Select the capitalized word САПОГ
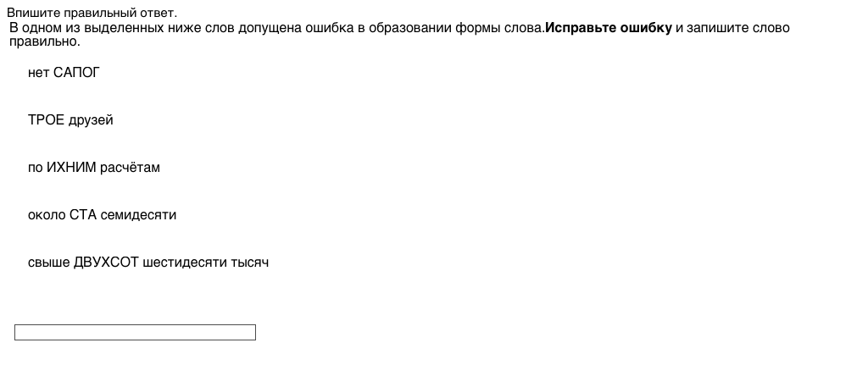The image size is (868, 376). tap(76, 73)
